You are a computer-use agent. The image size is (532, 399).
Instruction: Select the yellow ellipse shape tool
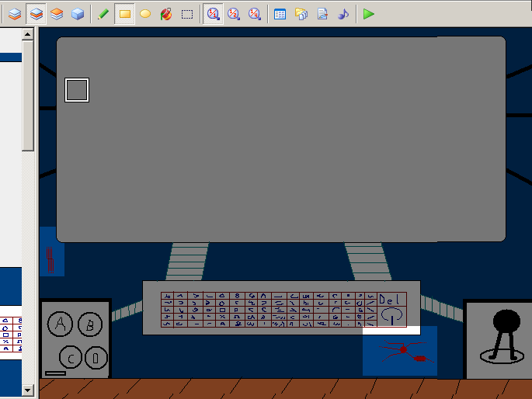145,14
